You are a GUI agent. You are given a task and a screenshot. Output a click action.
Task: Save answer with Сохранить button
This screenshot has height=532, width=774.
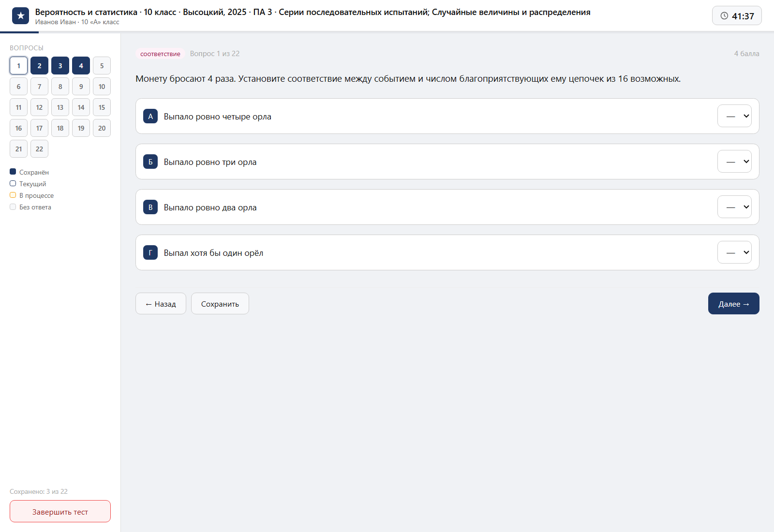[220, 304]
